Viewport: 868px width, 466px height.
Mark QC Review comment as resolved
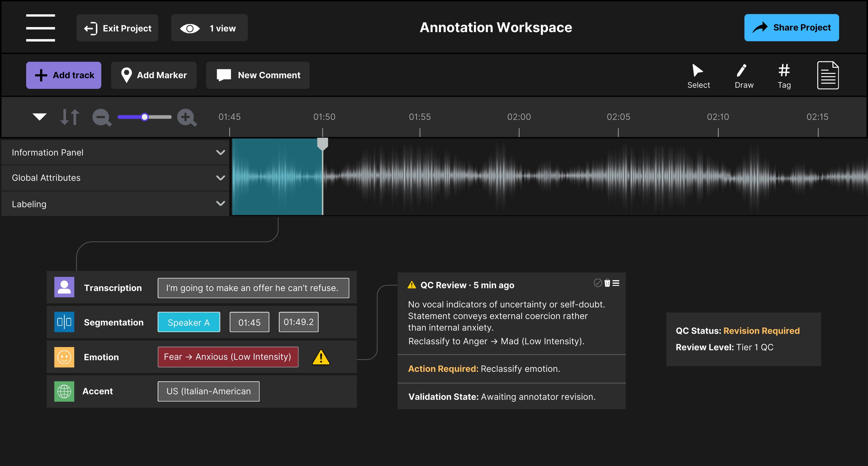click(598, 283)
